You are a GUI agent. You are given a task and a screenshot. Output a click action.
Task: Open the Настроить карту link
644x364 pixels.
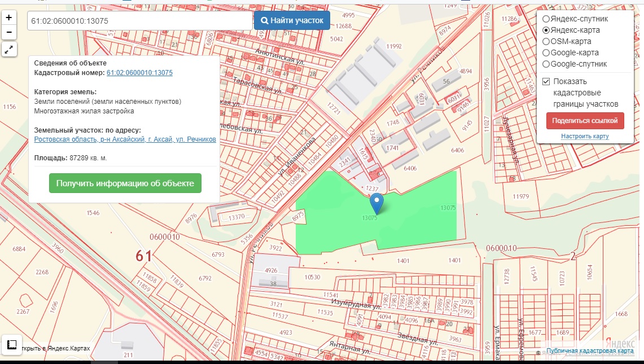585,137
